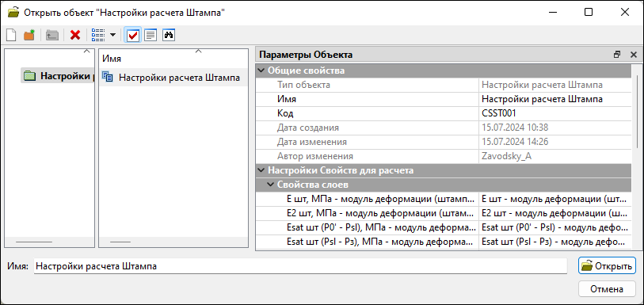
Task: Click the 'Открыть' button
Action: pos(607,266)
